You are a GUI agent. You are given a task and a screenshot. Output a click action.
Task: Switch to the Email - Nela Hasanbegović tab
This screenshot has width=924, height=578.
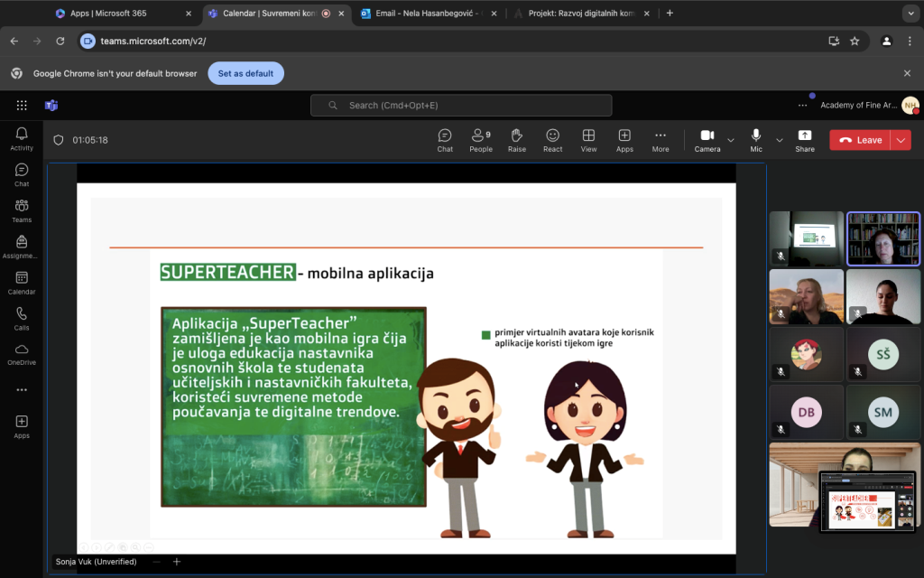(424, 14)
